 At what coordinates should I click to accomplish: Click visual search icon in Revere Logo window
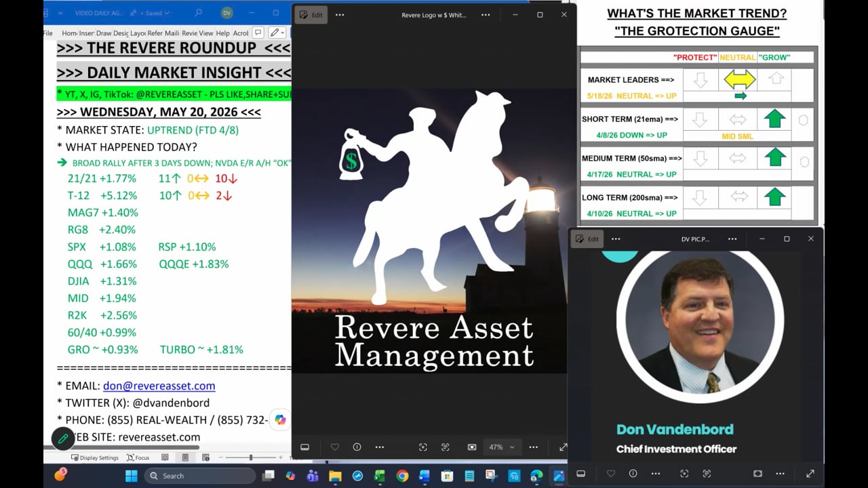coord(422,447)
